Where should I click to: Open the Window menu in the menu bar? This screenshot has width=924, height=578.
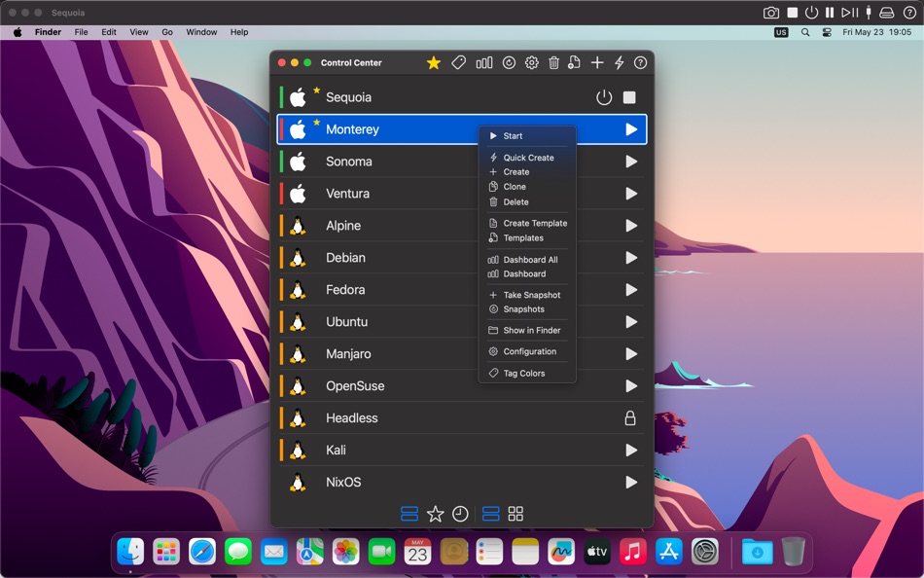(x=201, y=31)
